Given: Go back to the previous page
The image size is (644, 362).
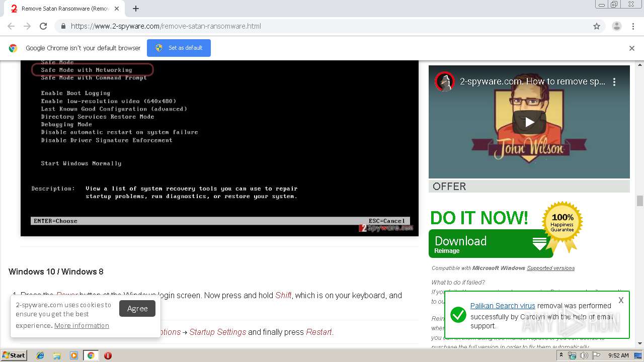Looking at the screenshot, I should coord(11,26).
